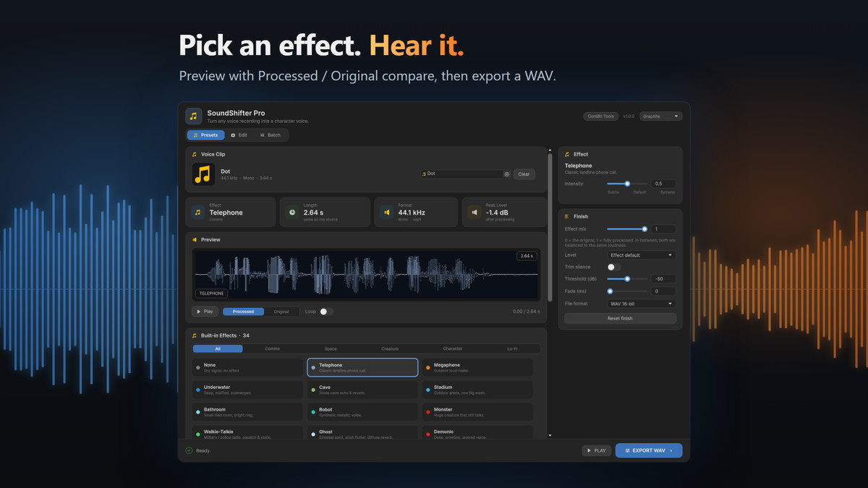Image resolution: width=868 pixels, height=488 pixels.
Task: Click the Effect card music note icon
Action: click(197, 213)
